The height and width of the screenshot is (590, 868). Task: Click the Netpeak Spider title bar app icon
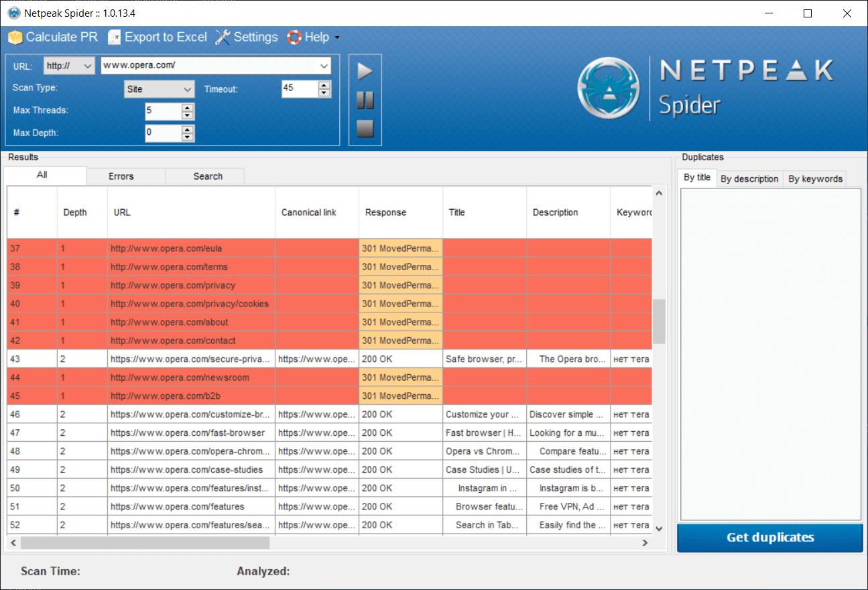tap(14, 13)
